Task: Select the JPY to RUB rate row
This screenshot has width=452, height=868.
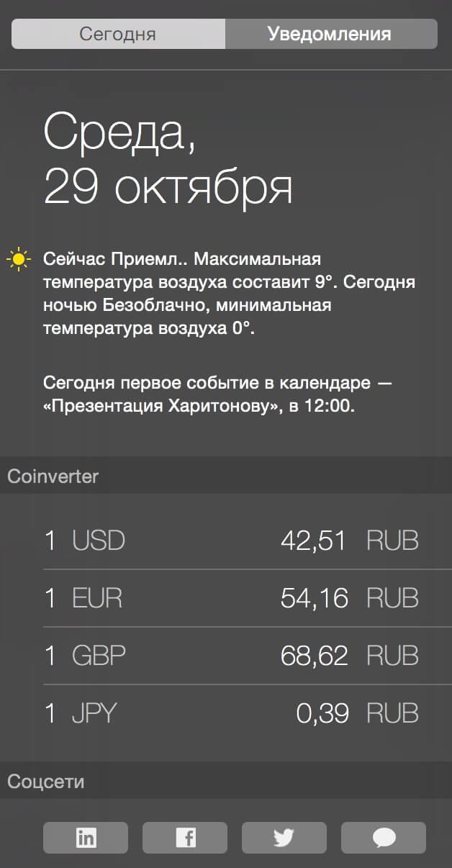Action: click(231, 713)
